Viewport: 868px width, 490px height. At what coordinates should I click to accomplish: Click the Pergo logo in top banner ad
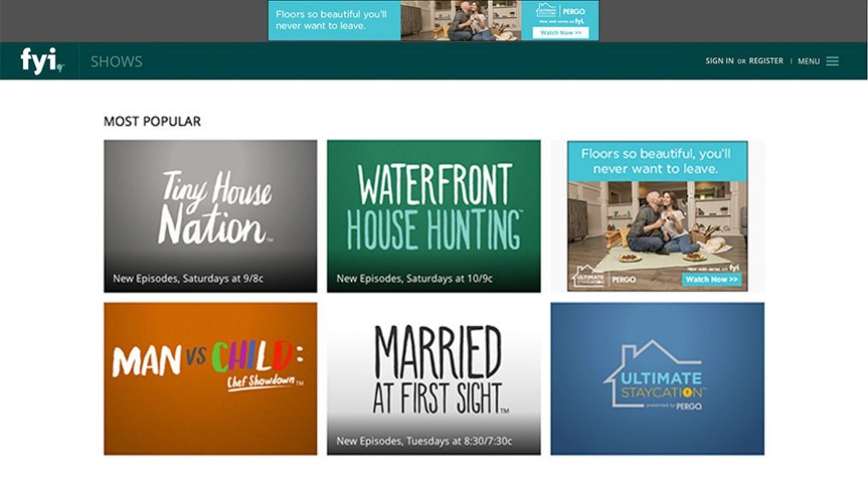point(574,11)
